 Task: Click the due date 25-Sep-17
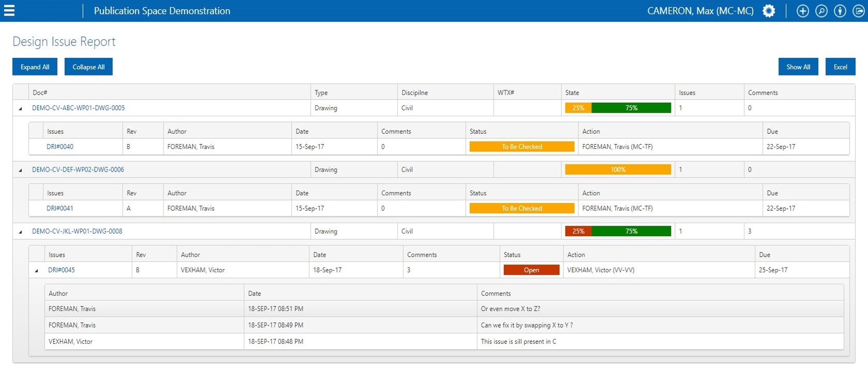[773, 270]
